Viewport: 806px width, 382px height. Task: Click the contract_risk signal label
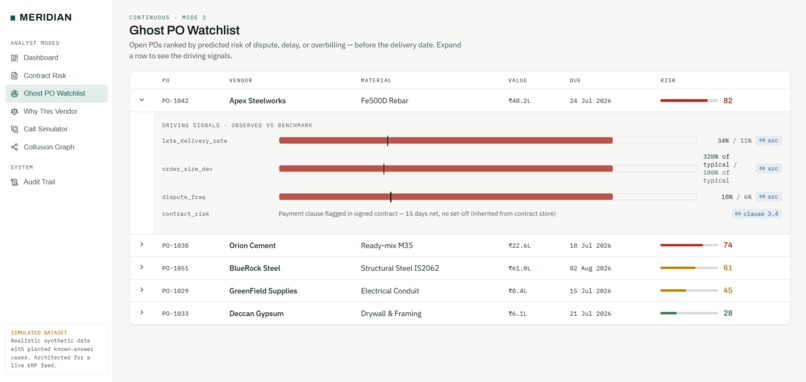click(186, 213)
